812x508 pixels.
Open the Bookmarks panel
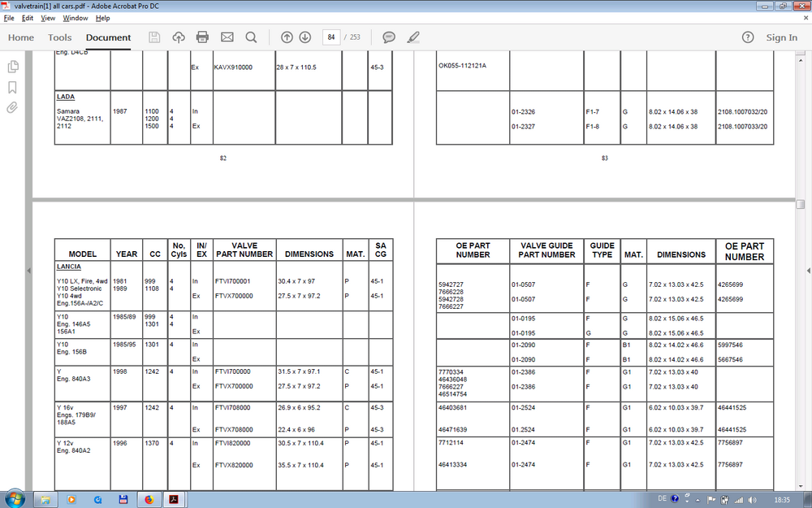click(x=12, y=87)
